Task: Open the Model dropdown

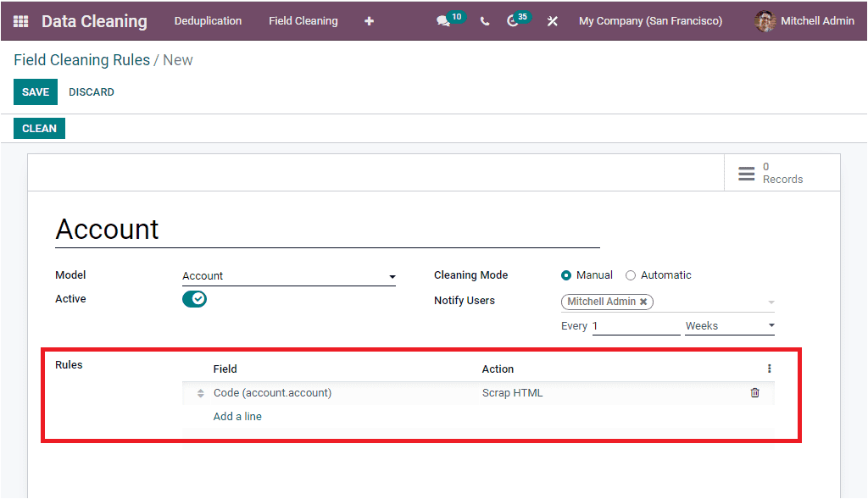Action: tap(392, 276)
